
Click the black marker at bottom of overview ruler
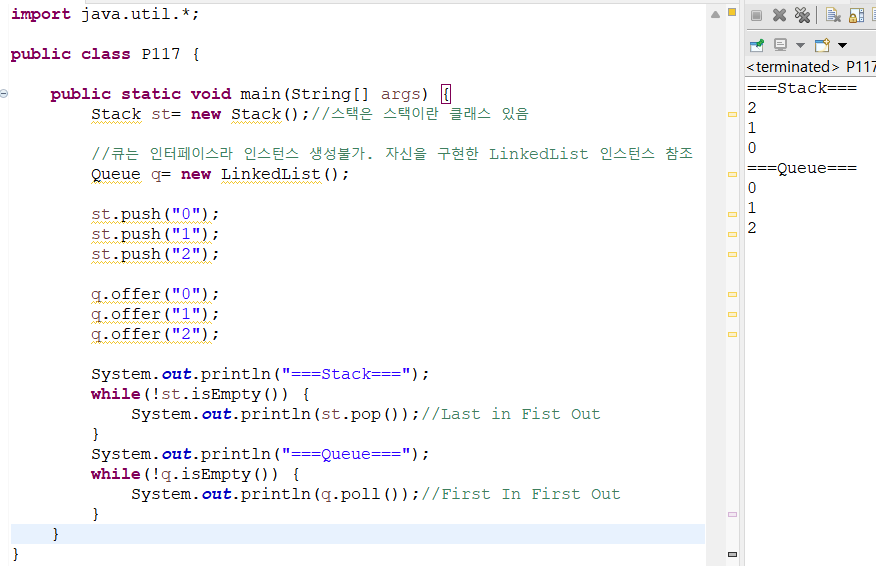(x=732, y=554)
